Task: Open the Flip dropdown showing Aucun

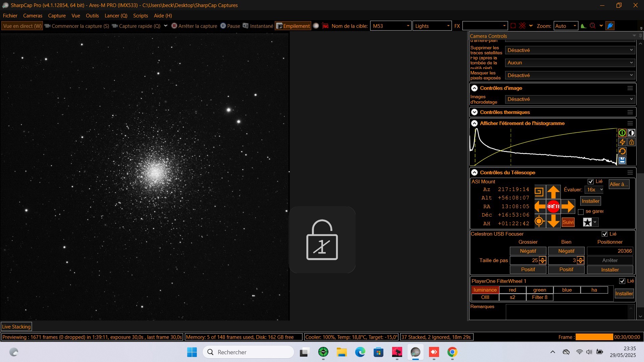Action: click(570, 63)
